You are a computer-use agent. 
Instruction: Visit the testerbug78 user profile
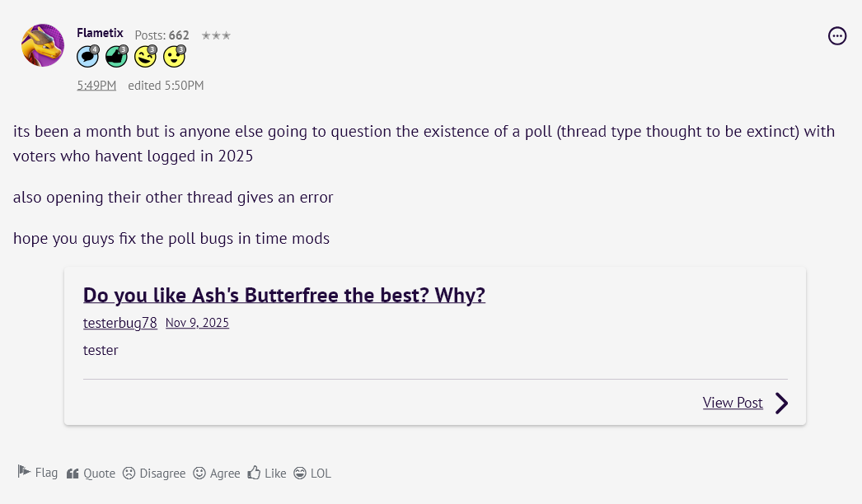[120, 323]
